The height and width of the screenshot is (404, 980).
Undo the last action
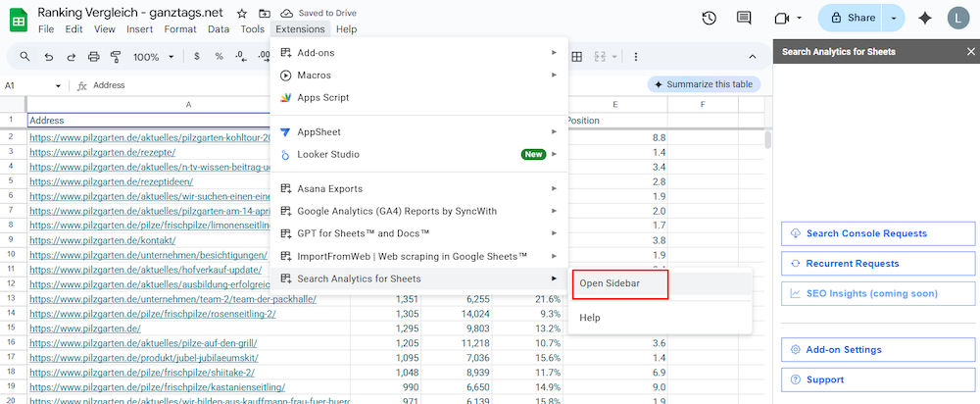(48, 57)
